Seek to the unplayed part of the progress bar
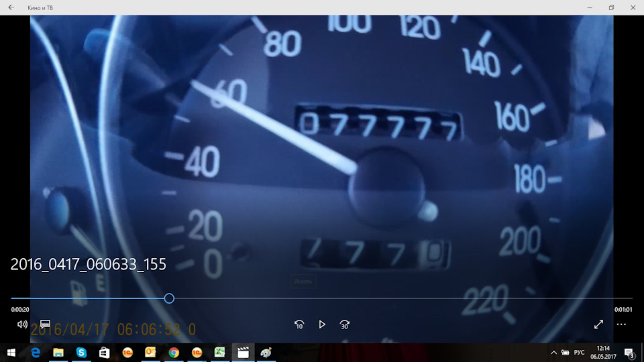Image resolution: width=644 pixels, height=362 pixels. click(403, 298)
